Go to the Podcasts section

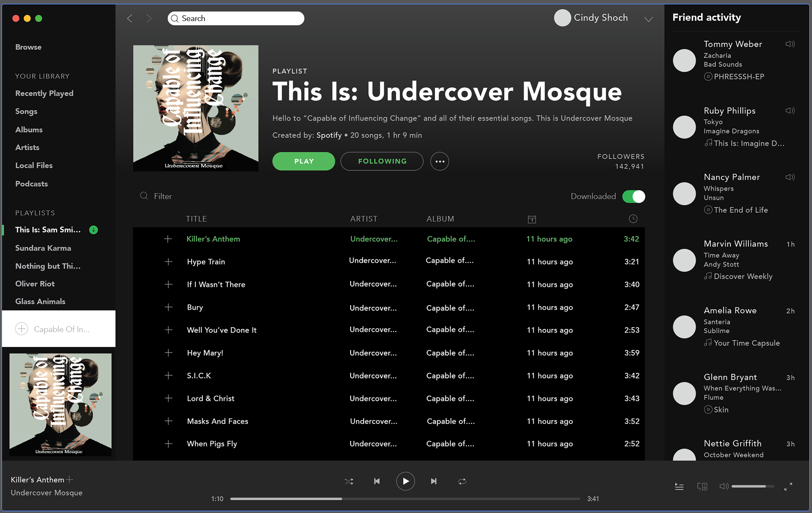click(31, 184)
